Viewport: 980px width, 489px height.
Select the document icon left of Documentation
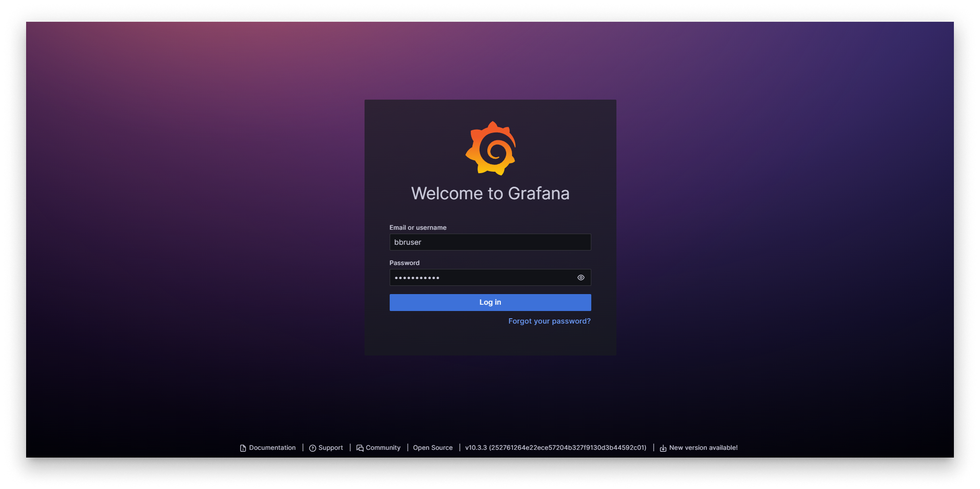[242, 448]
